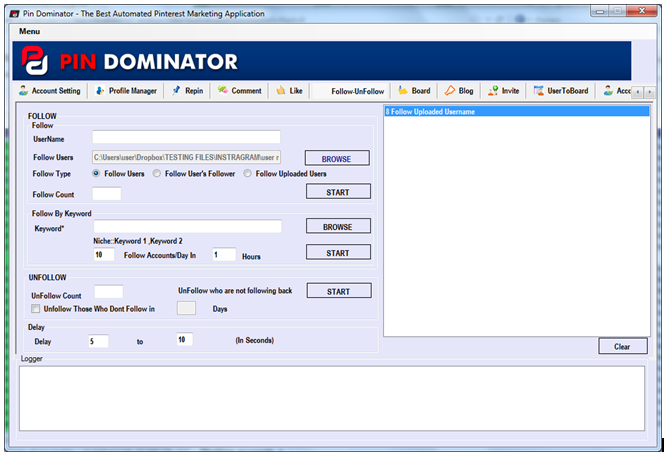Click the Like thumbs-up icon

pos(281,90)
